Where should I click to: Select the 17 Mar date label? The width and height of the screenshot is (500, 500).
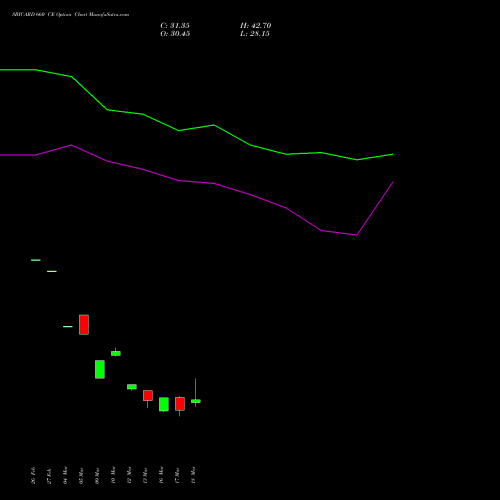(177, 475)
